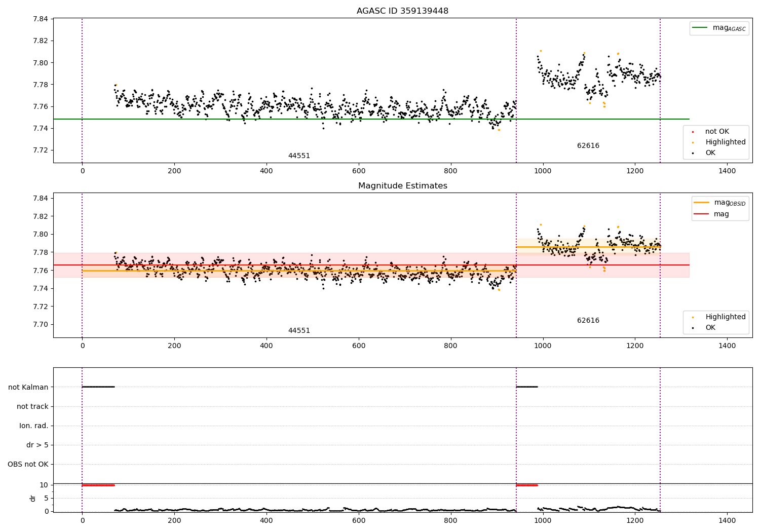
Task: Click the 7.84 tick label in the top plot
Action: 40,19
